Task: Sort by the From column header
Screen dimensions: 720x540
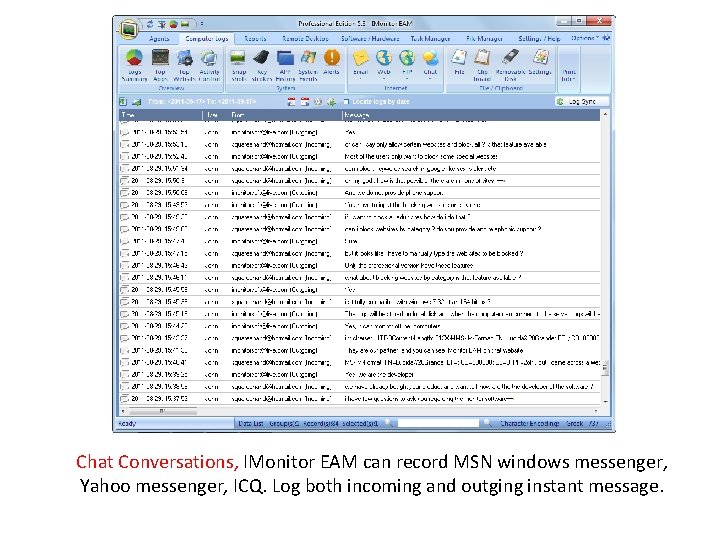Action: [x=284, y=115]
